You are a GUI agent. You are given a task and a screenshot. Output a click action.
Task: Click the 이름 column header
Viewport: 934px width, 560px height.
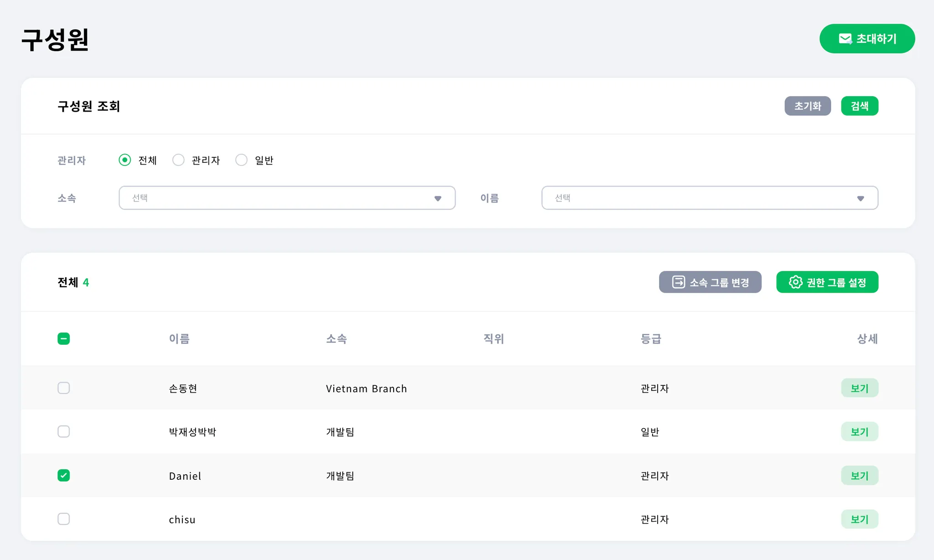[179, 339]
